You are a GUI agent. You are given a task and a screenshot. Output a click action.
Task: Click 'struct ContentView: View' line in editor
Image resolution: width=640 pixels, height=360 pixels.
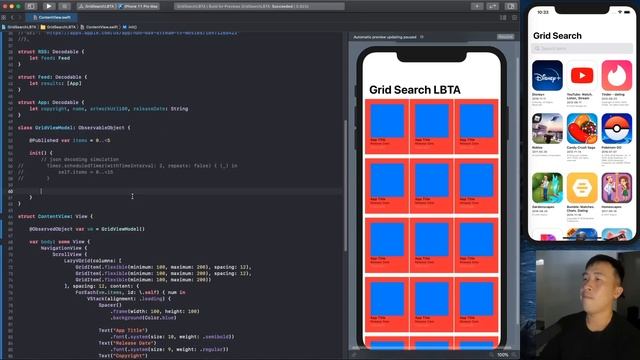pos(55,216)
